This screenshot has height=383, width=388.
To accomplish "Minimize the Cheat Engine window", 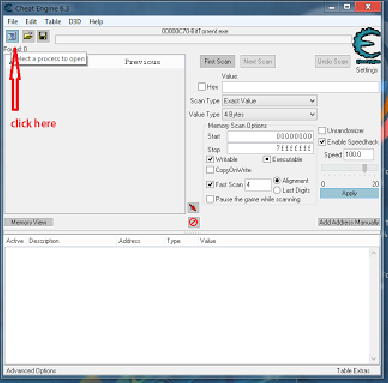I will click(332, 7).
